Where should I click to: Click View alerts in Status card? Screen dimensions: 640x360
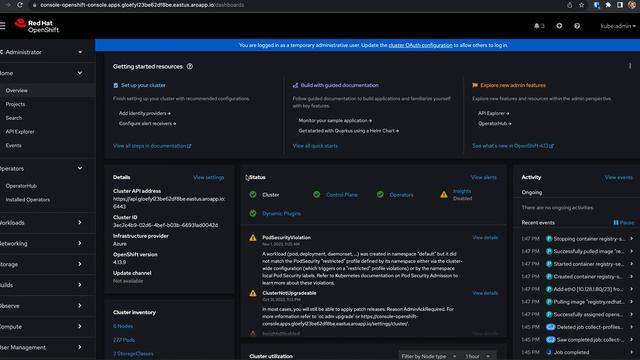click(484, 177)
